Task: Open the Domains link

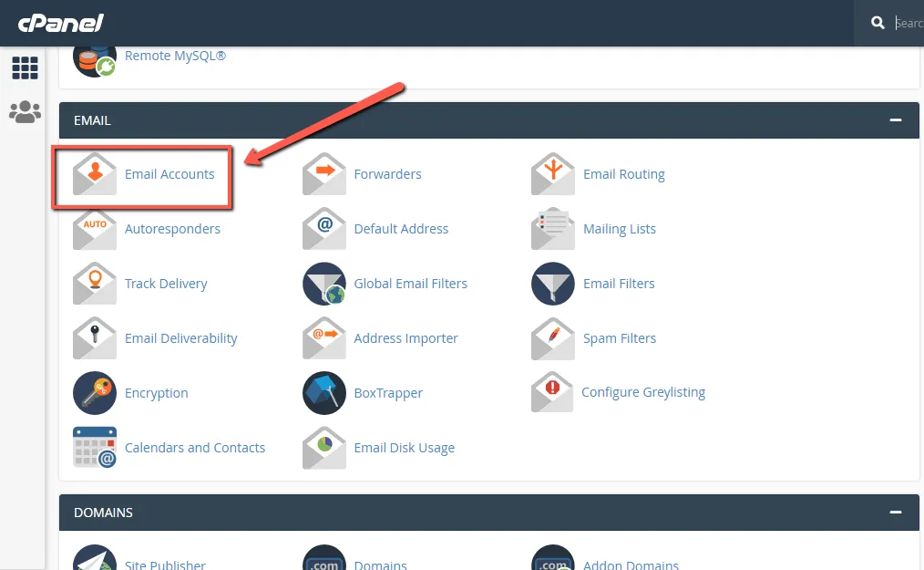Action: (x=380, y=565)
